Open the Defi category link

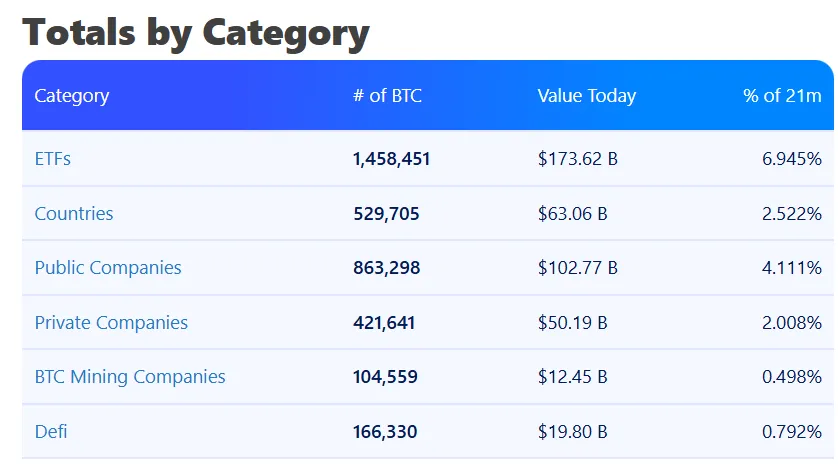tap(51, 432)
